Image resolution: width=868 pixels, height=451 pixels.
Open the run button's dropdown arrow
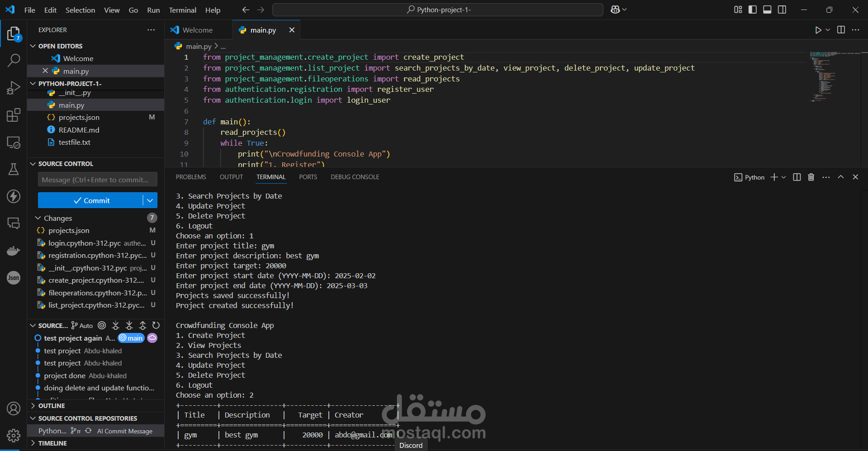(x=828, y=30)
